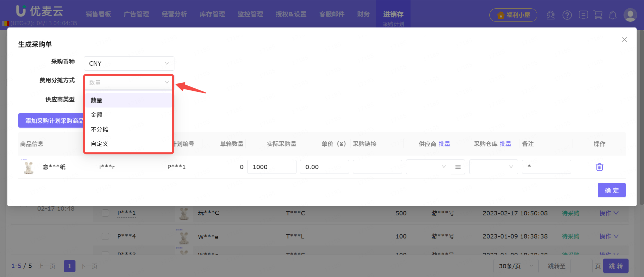Open 财务 navigation menu
The image size is (644, 277).
click(363, 14)
